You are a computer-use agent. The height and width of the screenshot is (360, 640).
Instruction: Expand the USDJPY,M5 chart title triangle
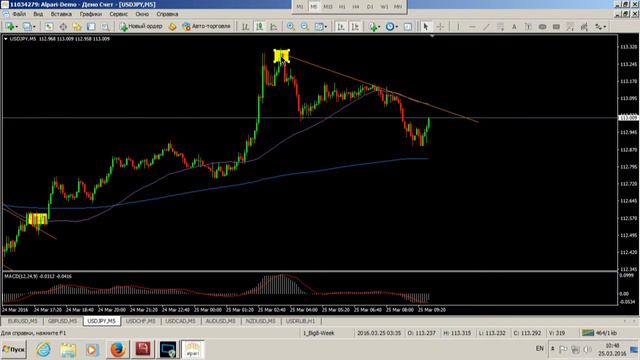6,39
